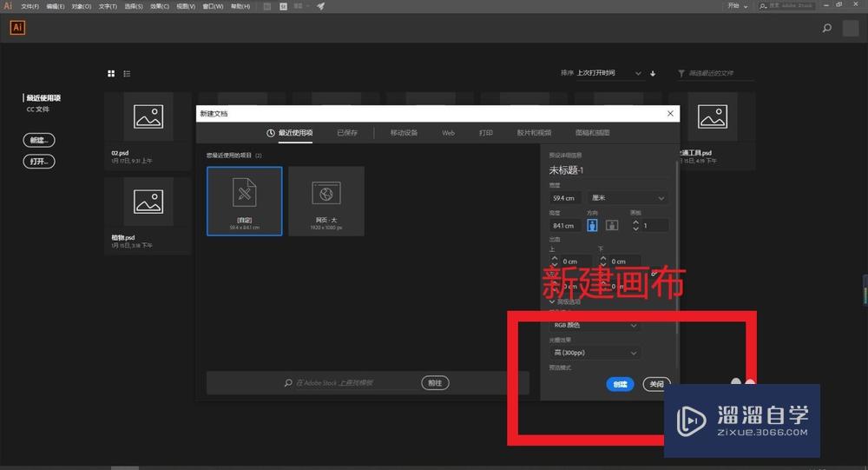Open the 选择(S) menu
The width and height of the screenshot is (868, 470).
(x=134, y=6)
